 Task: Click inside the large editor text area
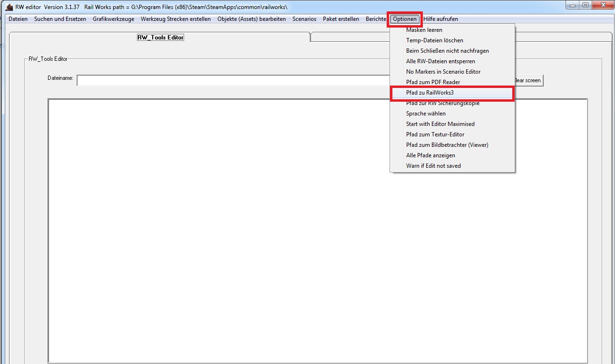[x=318, y=231]
